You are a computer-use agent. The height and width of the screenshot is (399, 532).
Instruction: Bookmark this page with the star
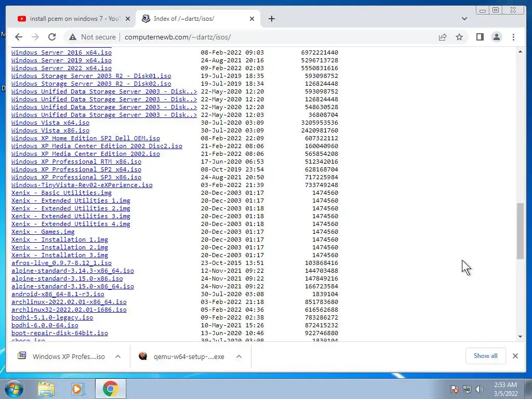pyautogui.click(x=459, y=37)
